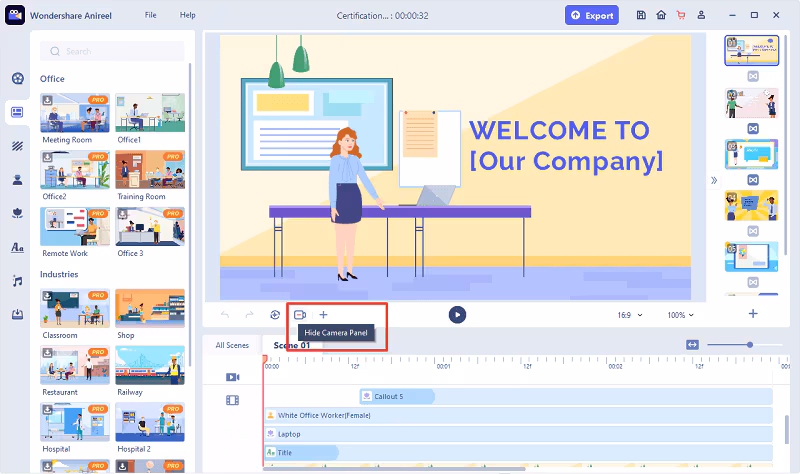Add camera with the plus icon

pyautogui.click(x=323, y=315)
